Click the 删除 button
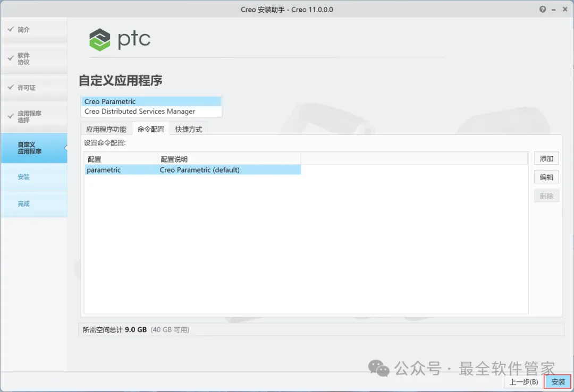This screenshot has width=574, height=392. (546, 196)
